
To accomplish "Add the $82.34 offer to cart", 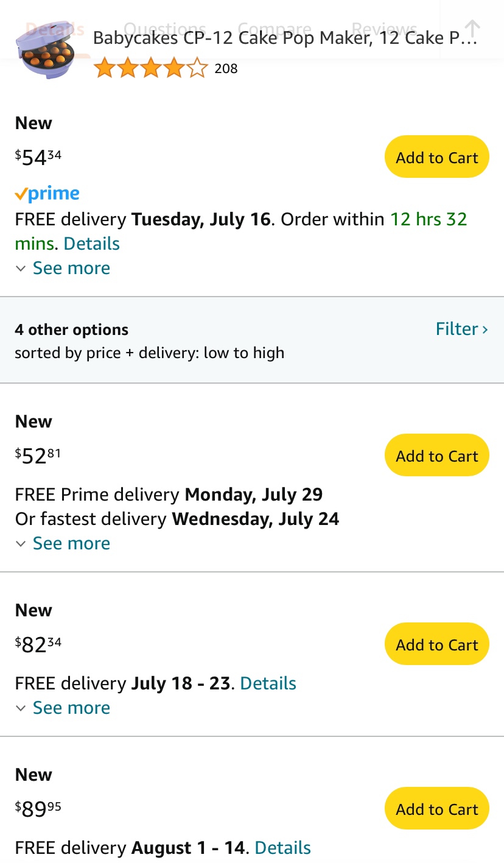I will click(x=436, y=644).
